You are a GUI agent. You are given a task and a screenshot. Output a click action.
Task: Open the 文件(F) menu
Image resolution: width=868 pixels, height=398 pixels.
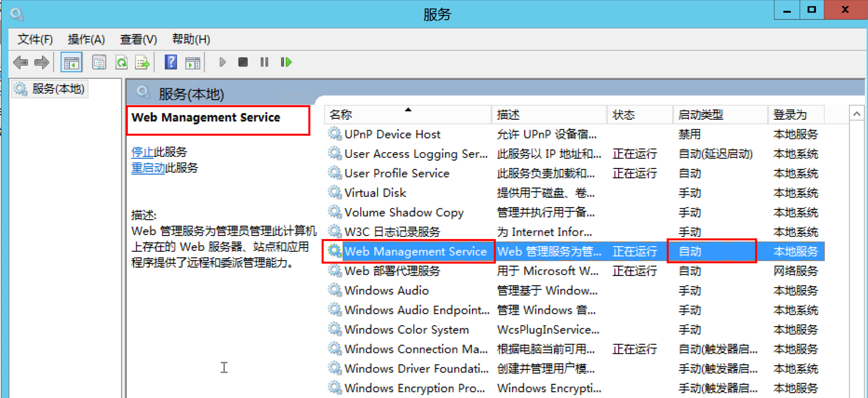click(35, 40)
